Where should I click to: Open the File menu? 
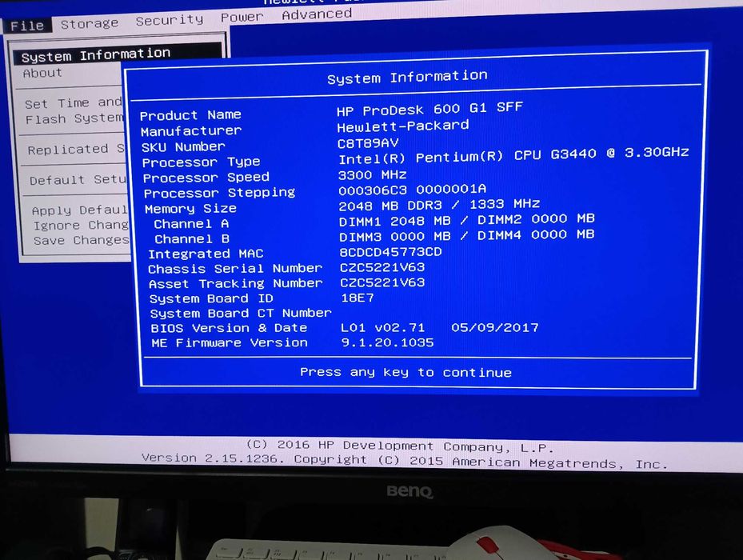(27, 26)
